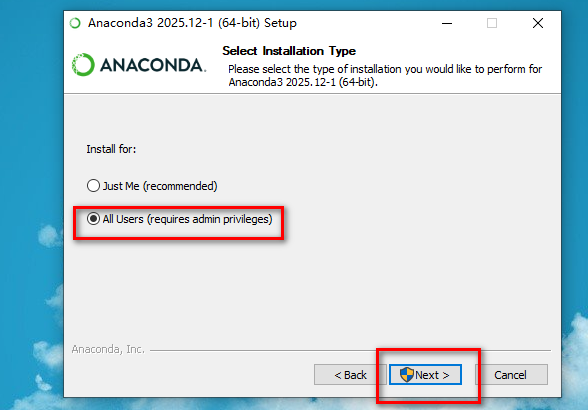Select the Just Me radio button
Image resolution: width=588 pixels, height=410 pixels.
click(x=93, y=186)
